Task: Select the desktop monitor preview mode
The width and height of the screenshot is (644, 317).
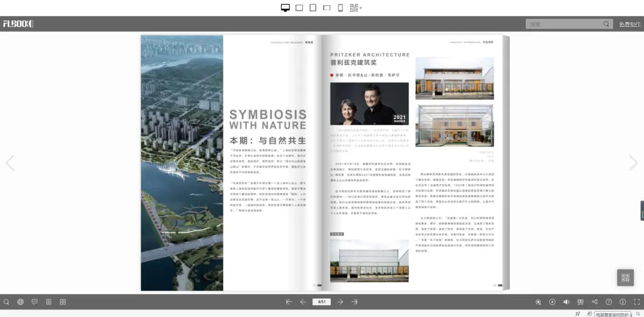Action: (286, 8)
